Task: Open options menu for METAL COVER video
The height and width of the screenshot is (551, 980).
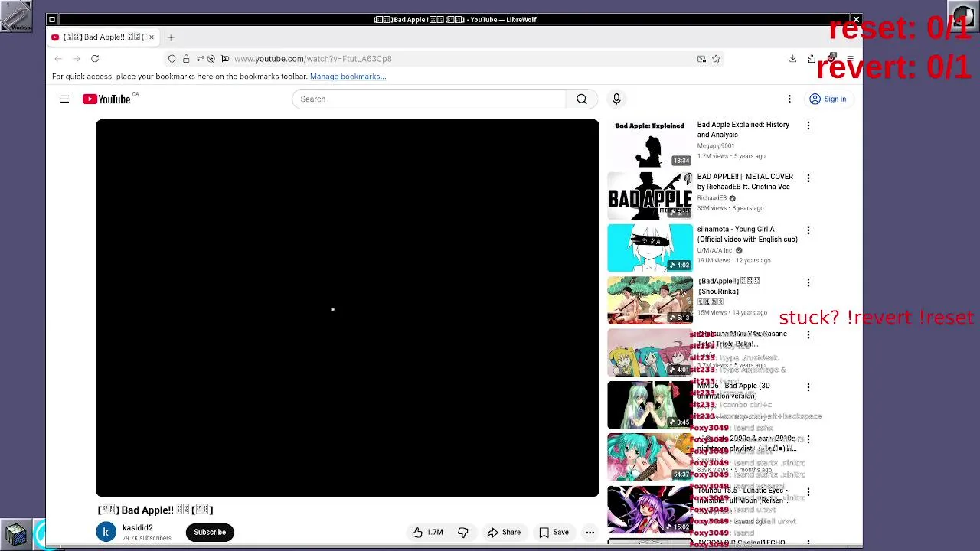Action: (808, 178)
